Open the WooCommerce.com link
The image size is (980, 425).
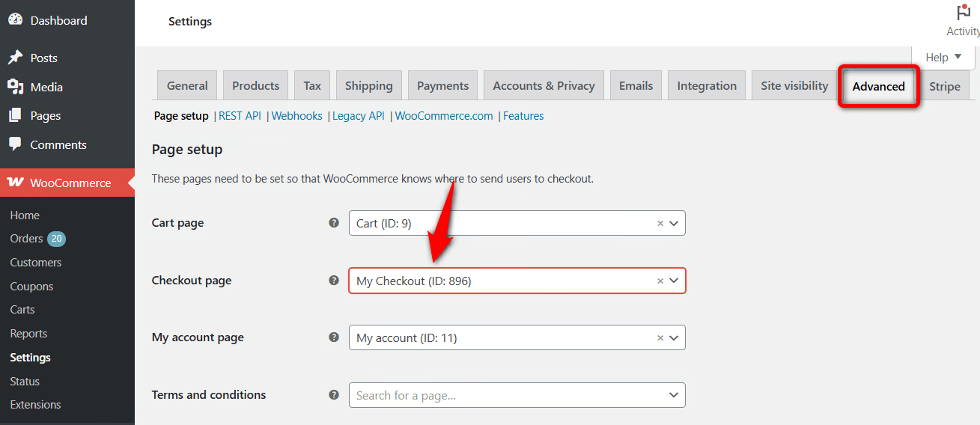pos(444,116)
